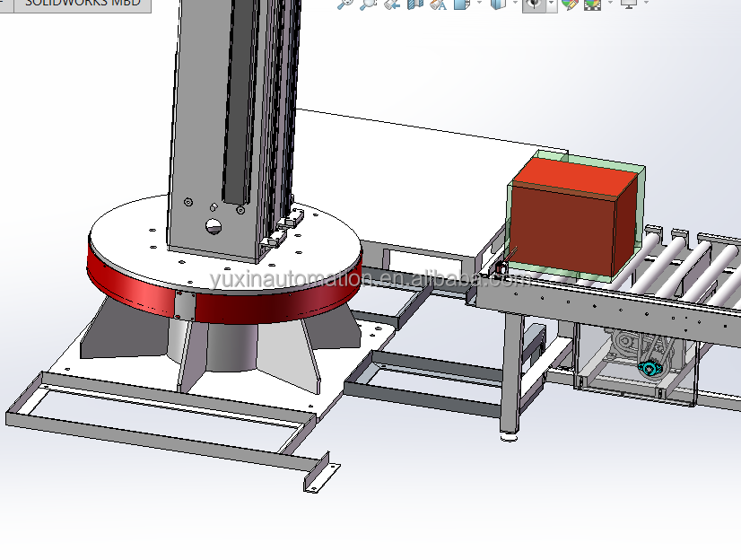Click the View Settings monitor icon
Image resolution: width=741 pixels, height=560 pixels.
(x=629, y=4)
